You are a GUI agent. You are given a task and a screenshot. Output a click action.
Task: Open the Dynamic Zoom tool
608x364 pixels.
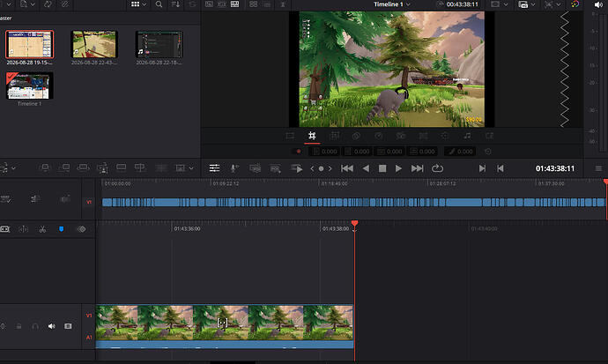coord(334,136)
